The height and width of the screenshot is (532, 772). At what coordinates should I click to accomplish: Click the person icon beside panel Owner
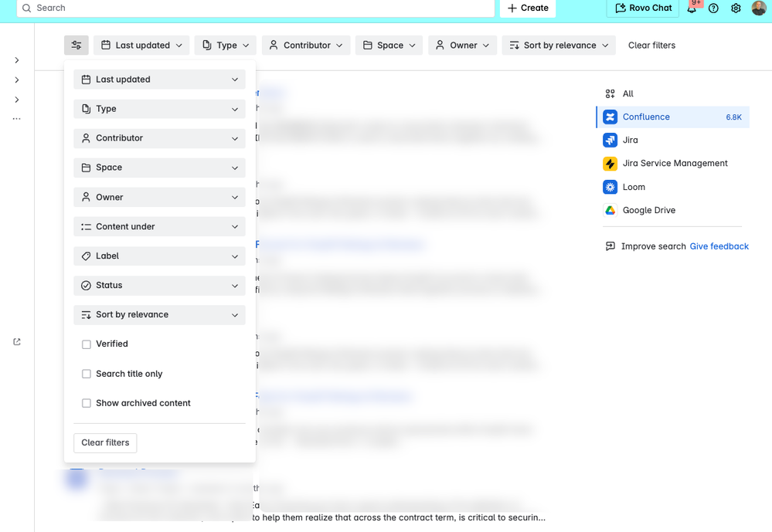[x=86, y=197]
